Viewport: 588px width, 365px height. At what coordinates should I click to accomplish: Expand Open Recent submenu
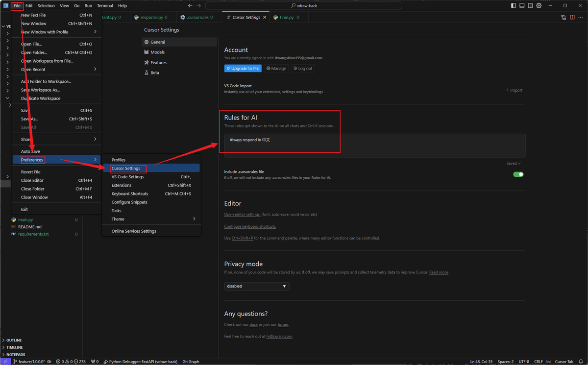[56, 70]
